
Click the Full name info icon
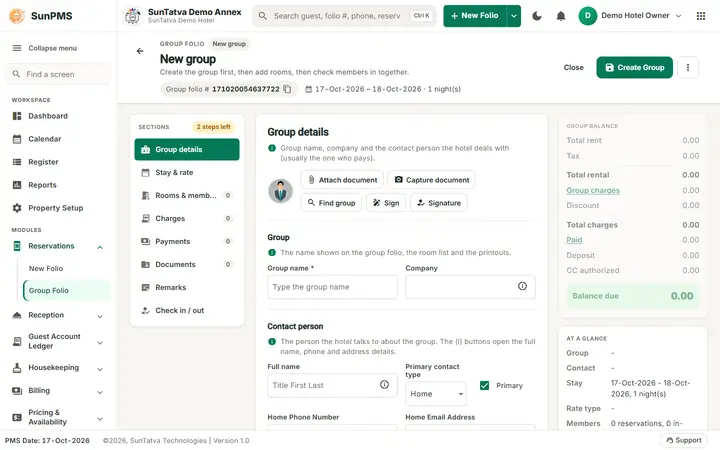384,384
